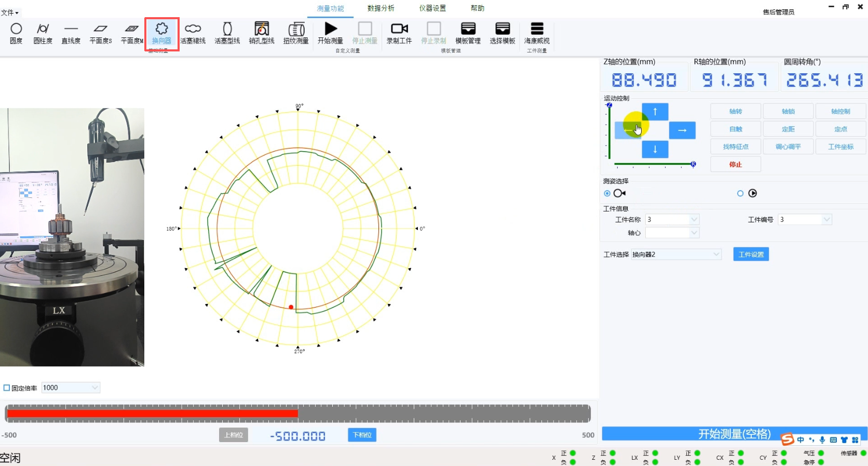Click the 售后管理员 user label
The image size is (868, 466).
[x=778, y=12]
